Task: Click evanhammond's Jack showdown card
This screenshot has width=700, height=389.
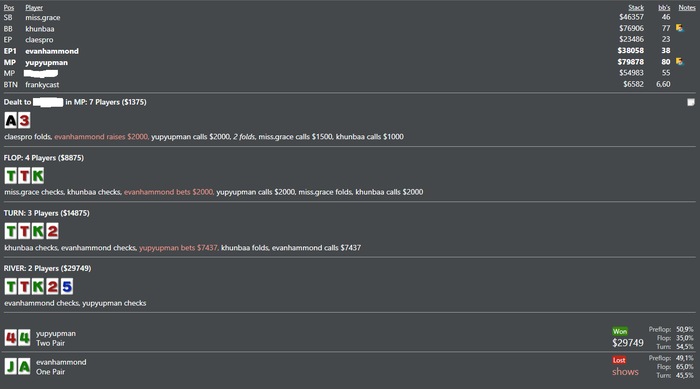Action: pyautogui.click(x=11, y=367)
